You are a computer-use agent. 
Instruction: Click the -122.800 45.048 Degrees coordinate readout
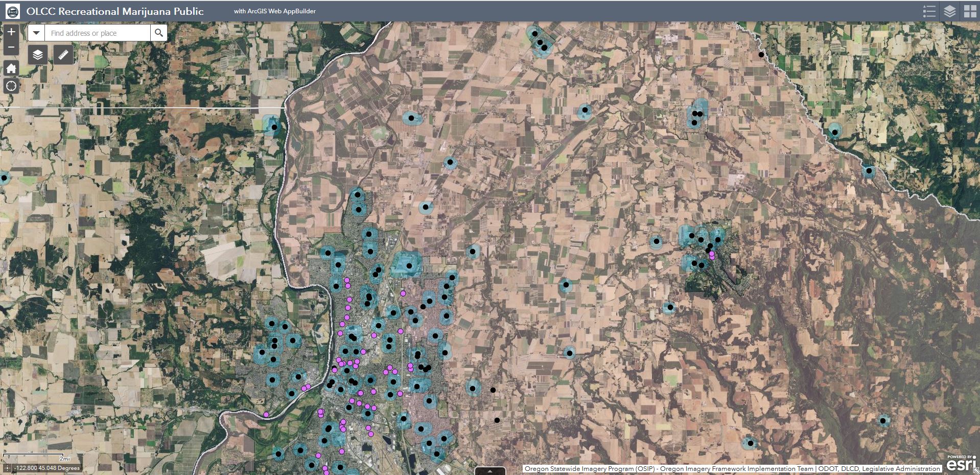point(47,468)
